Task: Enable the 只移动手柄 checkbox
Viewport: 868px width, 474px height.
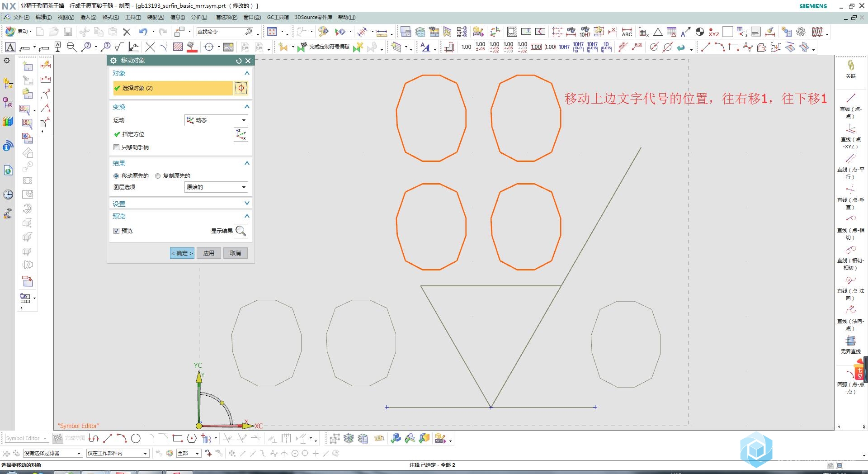Action: 116,147
